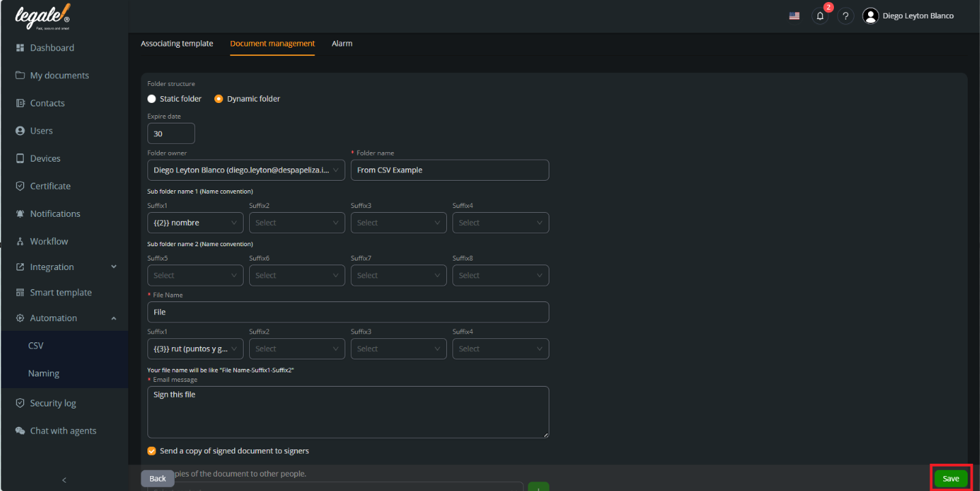Open the Security log
This screenshot has height=491, width=980.
pos(53,402)
